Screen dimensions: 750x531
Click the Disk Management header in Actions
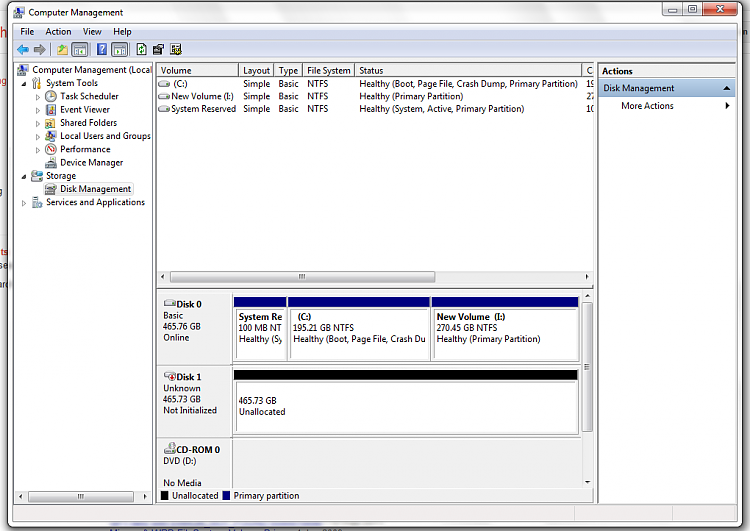(x=666, y=88)
